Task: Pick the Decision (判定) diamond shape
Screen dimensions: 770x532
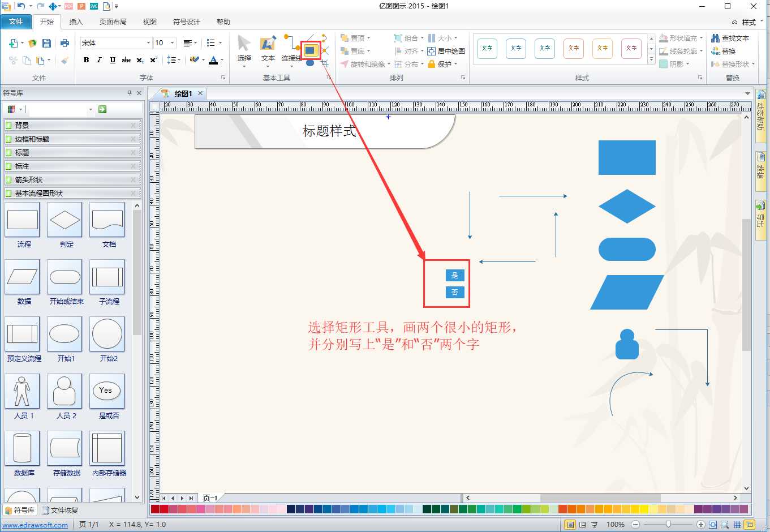Action: click(x=65, y=220)
